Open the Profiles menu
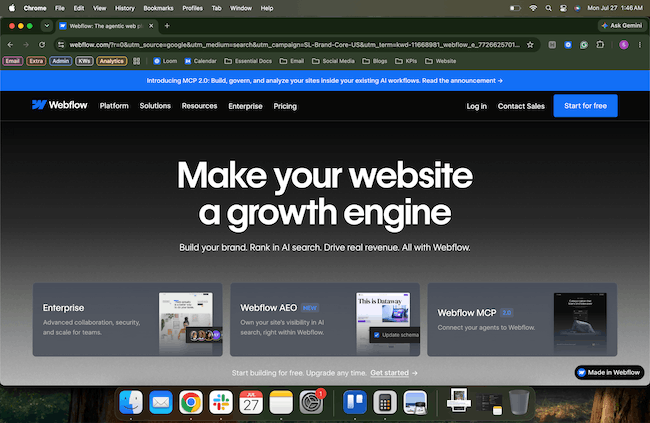This screenshot has height=423, width=650. (193, 8)
